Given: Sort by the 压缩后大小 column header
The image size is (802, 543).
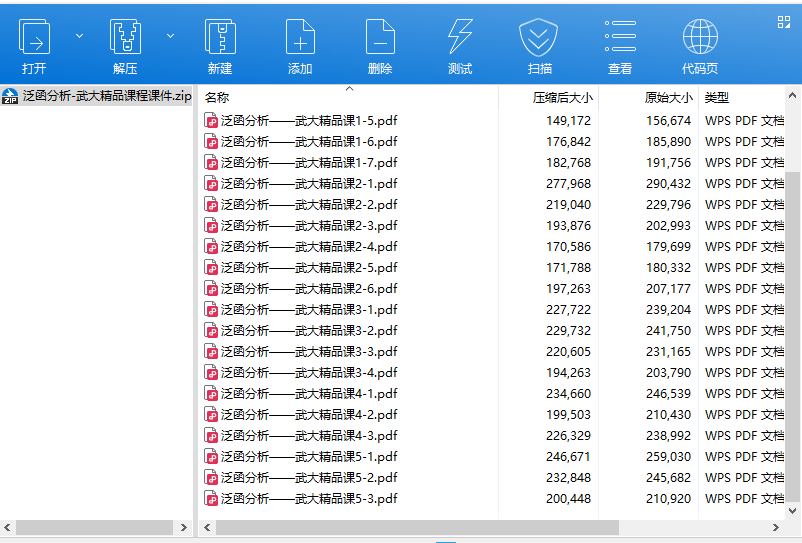Looking at the screenshot, I should tap(563, 97).
